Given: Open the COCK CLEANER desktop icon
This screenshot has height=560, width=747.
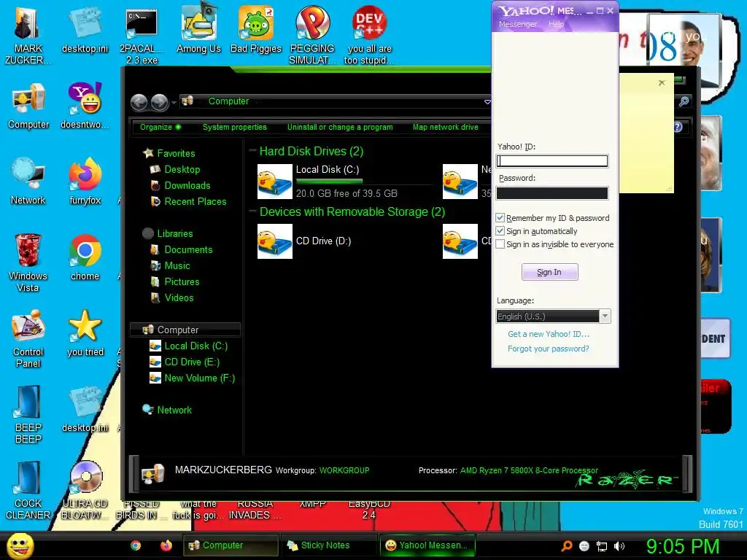Looking at the screenshot, I should [28, 491].
